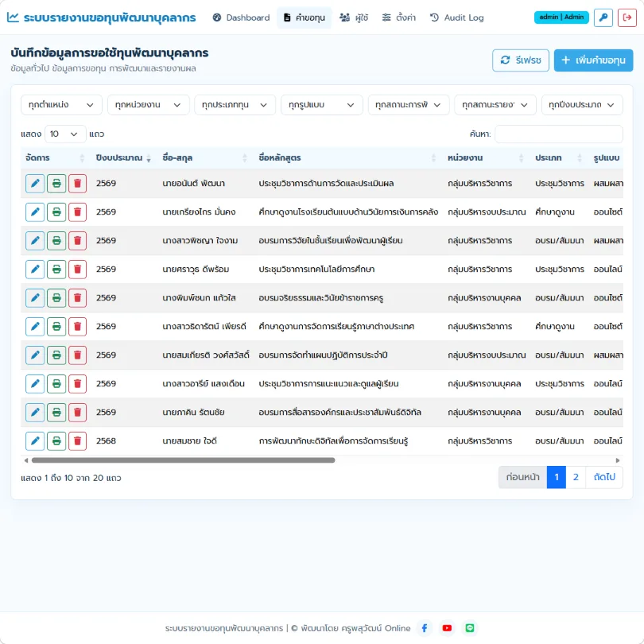The width and height of the screenshot is (644, 644).
Task: Click the logout icon button
Action: point(627,17)
